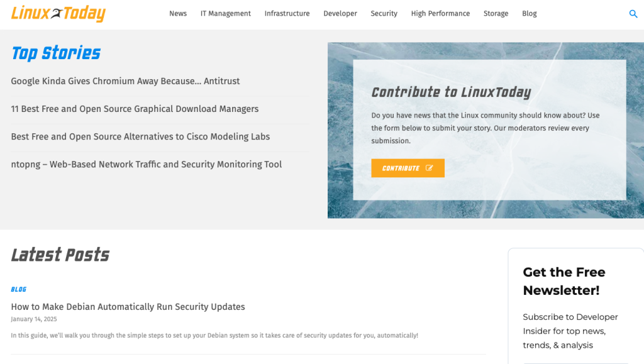Screen dimensions: 644x364
Task: Click the BLOG category tag
Action: tap(18, 289)
